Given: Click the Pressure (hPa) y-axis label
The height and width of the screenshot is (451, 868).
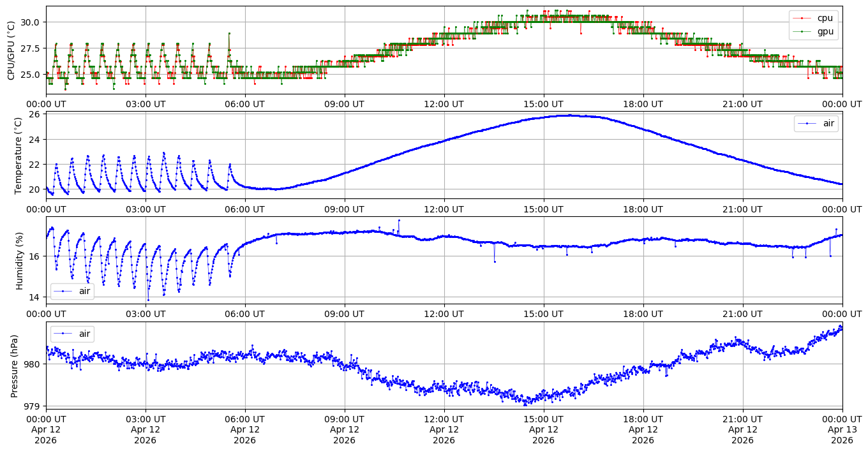Looking at the screenshot, I should [14, 366].
